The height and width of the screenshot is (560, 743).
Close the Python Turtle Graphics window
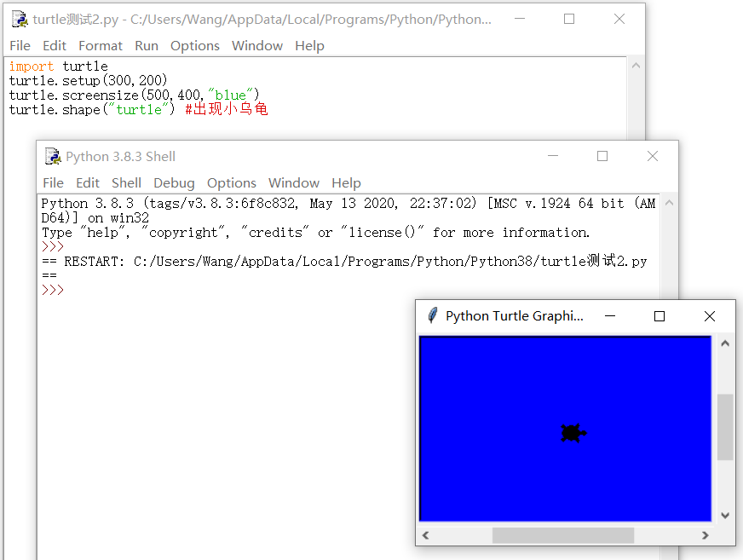[710, 316]
